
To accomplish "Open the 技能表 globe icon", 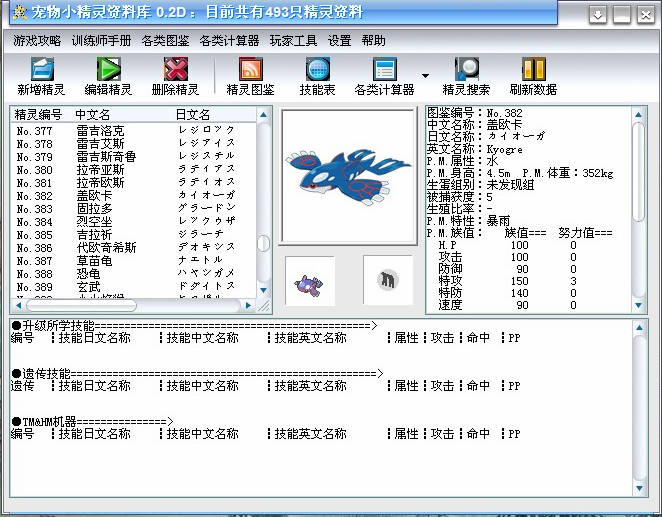I will point(317,69).
